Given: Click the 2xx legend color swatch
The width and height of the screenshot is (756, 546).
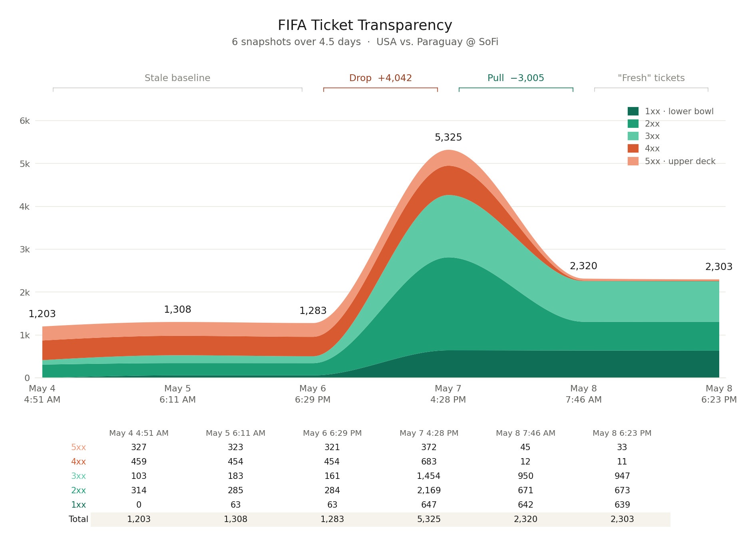Looking at the screenshot, I should click(633, 124).
